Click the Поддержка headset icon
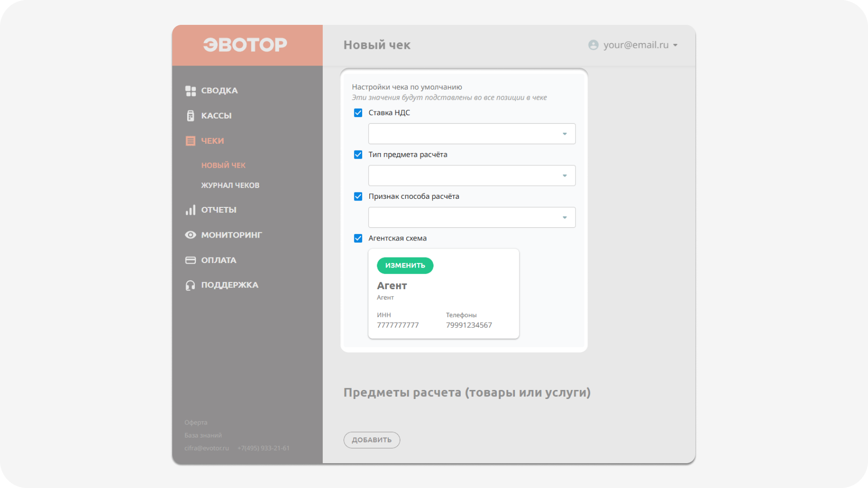The height and width of the screenshot is (488, 868). click(x=190, y=285)
